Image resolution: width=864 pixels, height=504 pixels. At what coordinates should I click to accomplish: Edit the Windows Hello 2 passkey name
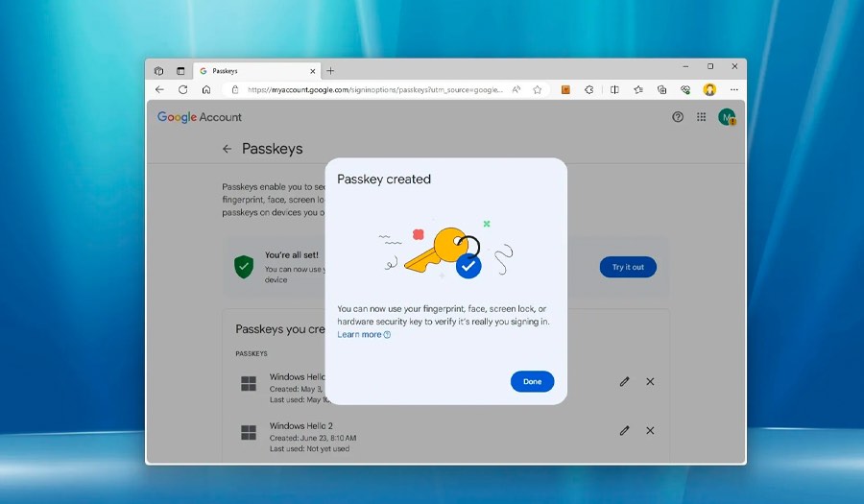click(624, 430)
